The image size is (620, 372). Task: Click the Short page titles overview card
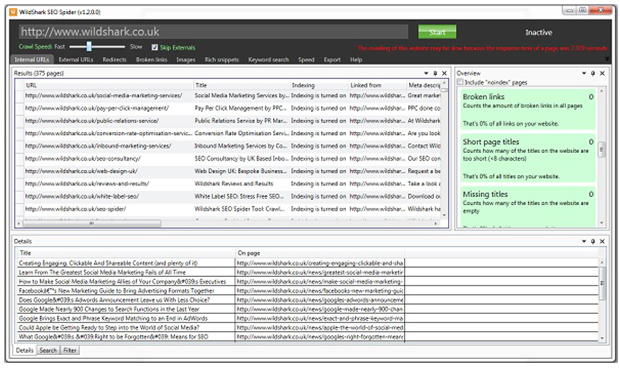click(528, 158)
